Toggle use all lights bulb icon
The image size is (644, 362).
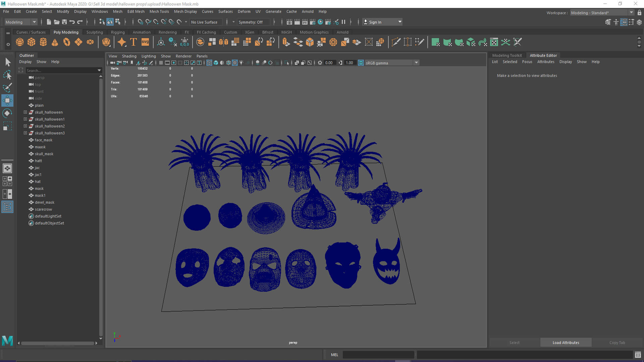241,63
